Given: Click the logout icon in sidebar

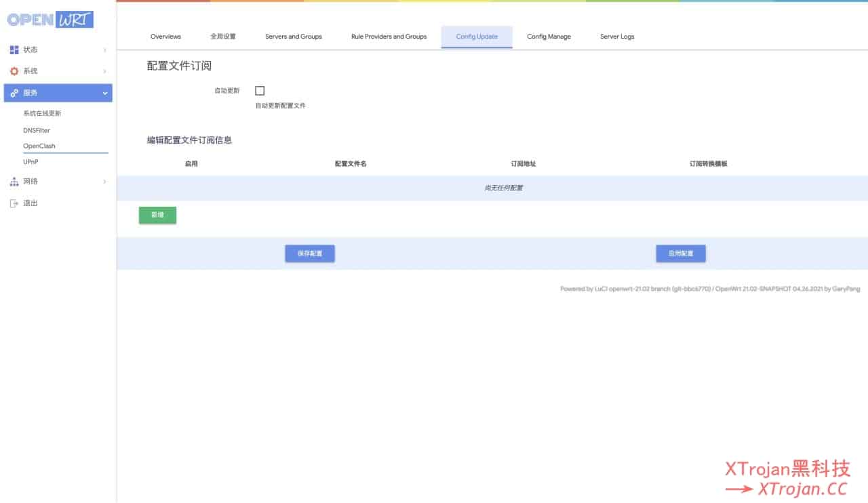Looking at the screenshot, I should click(x=14, y=203).
